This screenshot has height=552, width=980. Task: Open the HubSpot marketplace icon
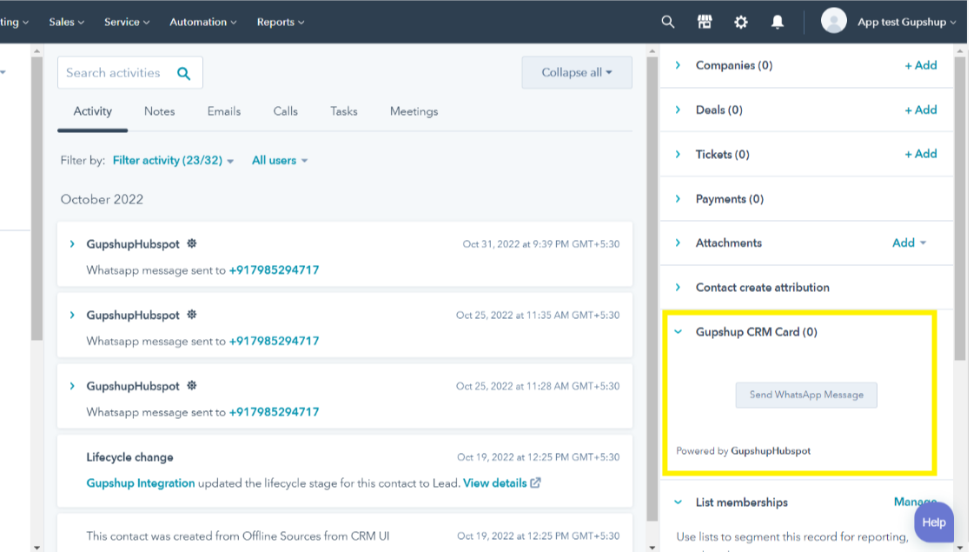pos(705,21)
